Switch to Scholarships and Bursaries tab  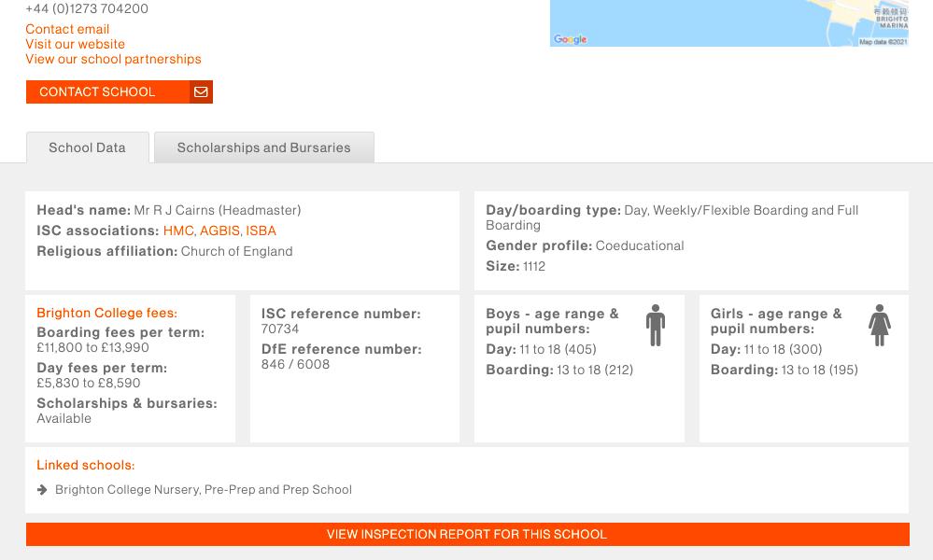pyautogui.click(x=264, y=147)
